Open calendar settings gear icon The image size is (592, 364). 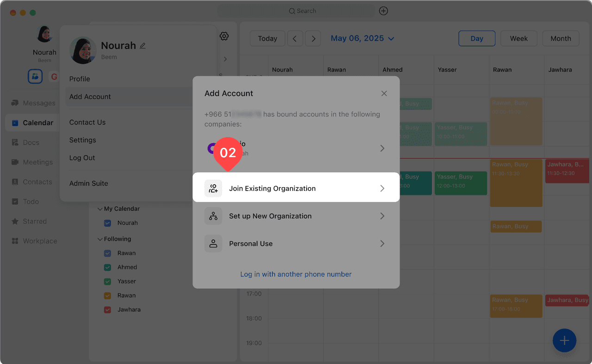pos(224,36)
